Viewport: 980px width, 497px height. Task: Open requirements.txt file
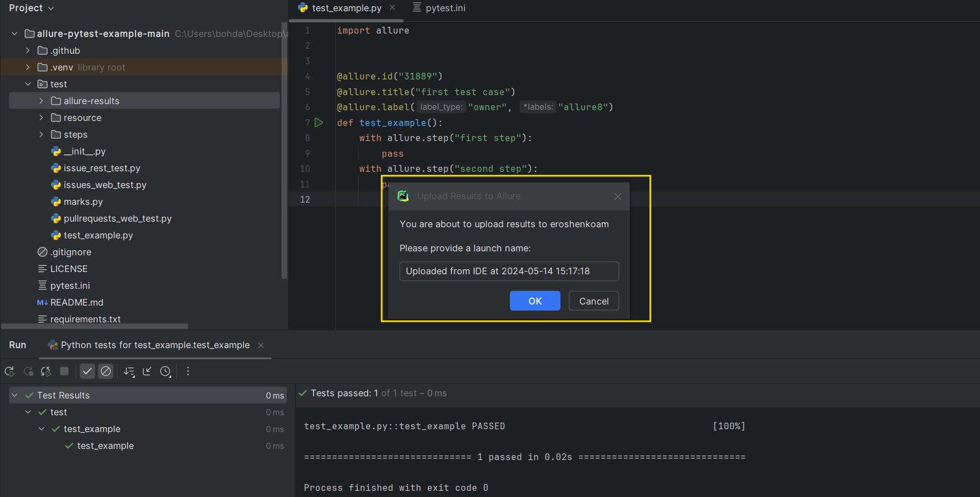(79, 319)
